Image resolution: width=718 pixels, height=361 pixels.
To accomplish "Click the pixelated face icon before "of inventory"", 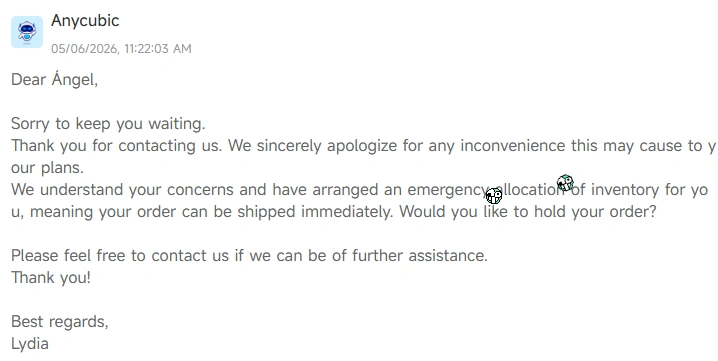I will click(x=565, y=183).
